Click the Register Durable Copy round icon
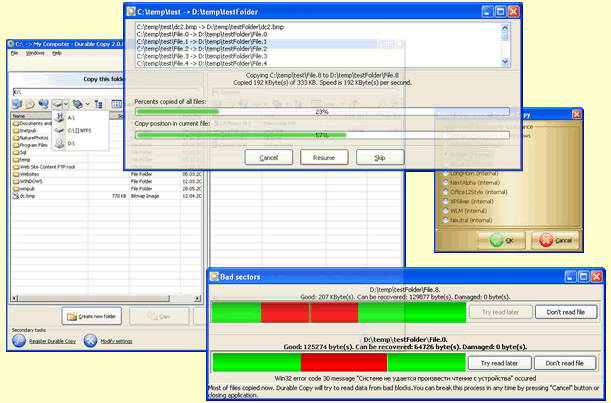Image resolution: width=611 pixels, height=403 pixels. (19, 341)
